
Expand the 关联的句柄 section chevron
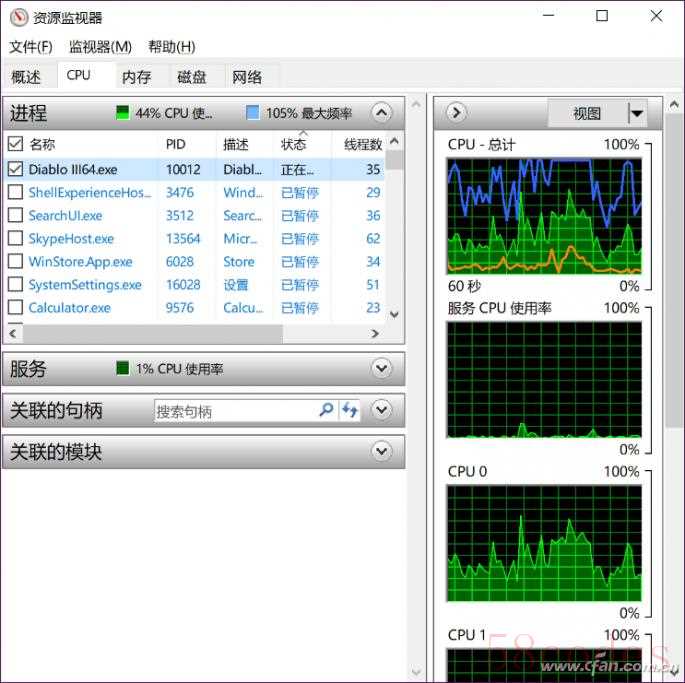(381, 410)
